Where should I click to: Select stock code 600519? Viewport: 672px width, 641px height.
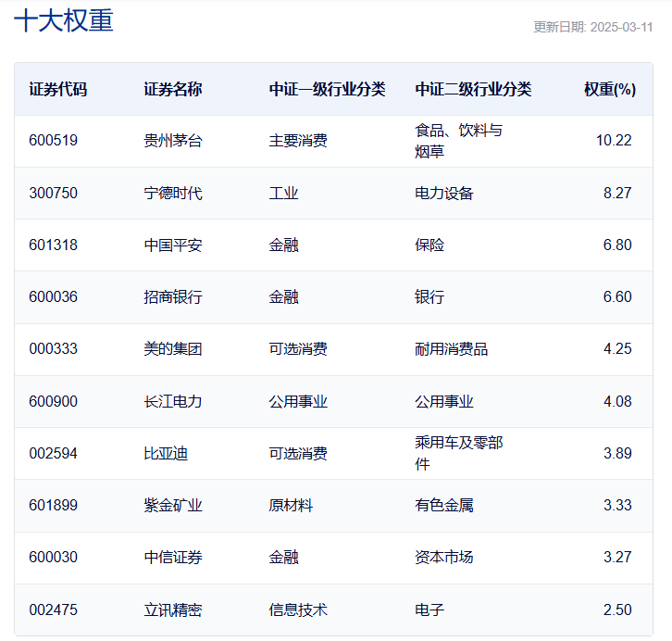pyautogui.click(x=53, y=140)
